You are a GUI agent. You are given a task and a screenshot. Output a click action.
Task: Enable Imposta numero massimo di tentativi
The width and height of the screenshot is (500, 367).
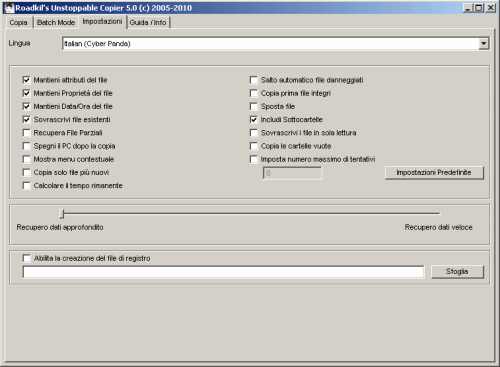(254, 159)
